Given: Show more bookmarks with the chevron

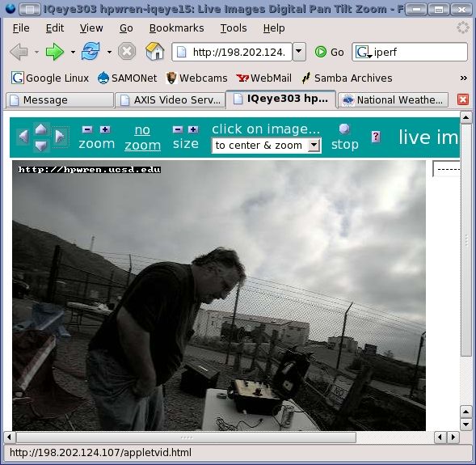Looking at the screenshot, I should [x=464, y=78].
